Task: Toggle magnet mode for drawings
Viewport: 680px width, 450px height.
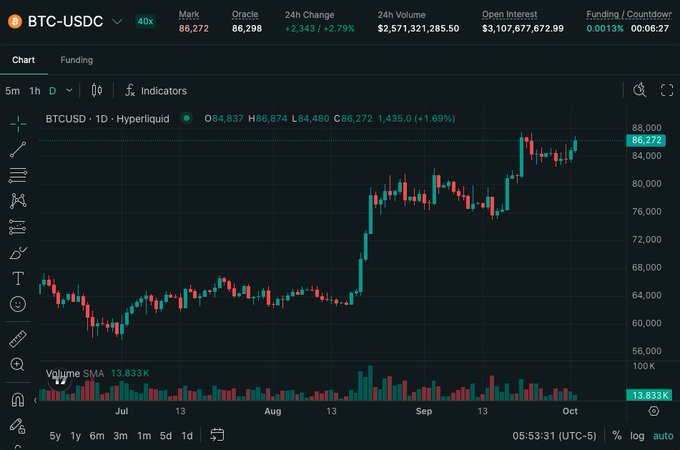Action: (18, 399)
